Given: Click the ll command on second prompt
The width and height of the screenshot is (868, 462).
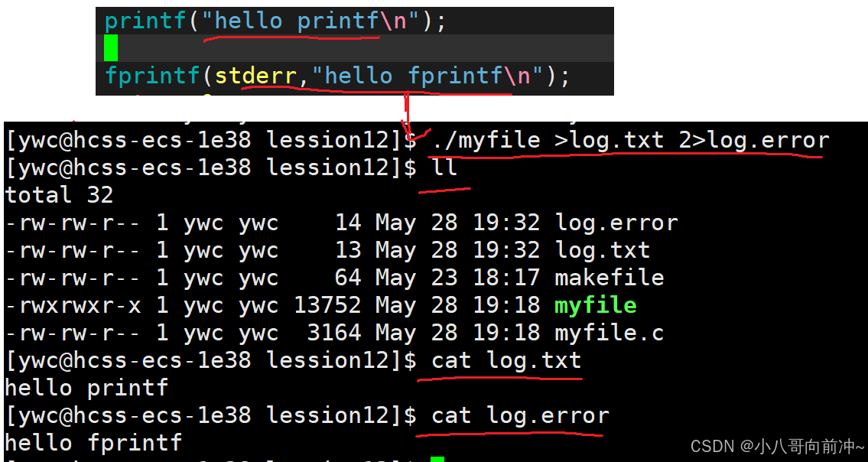Looking at the screenshot, I should click(x=444, y=167).
